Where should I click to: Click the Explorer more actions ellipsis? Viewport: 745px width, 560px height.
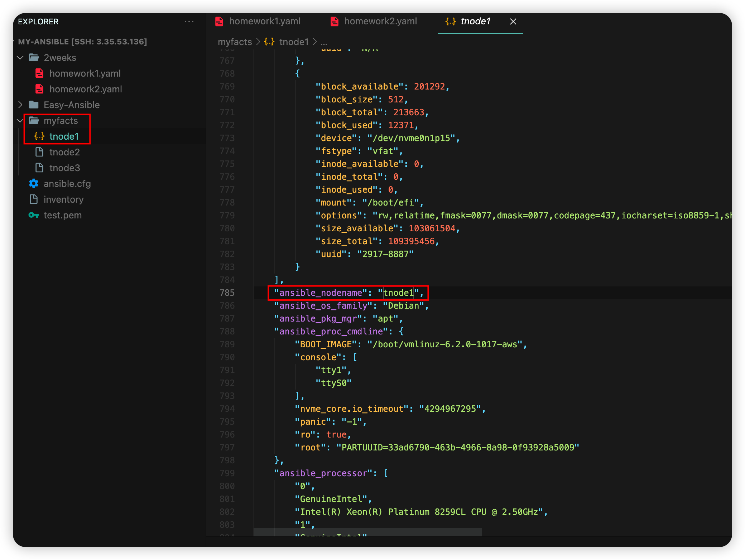189,21
